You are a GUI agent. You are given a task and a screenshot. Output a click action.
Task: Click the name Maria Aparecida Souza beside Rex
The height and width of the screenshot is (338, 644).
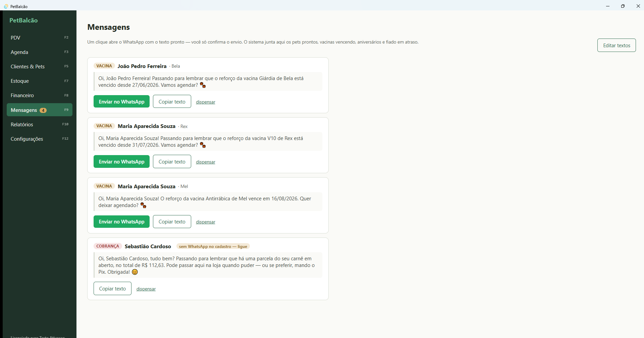[147, 126]
